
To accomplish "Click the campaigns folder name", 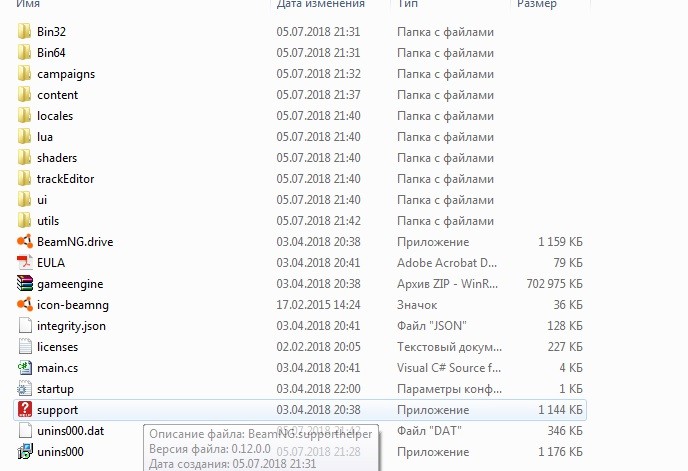I will pyautogui.click(x=66, y=74).
